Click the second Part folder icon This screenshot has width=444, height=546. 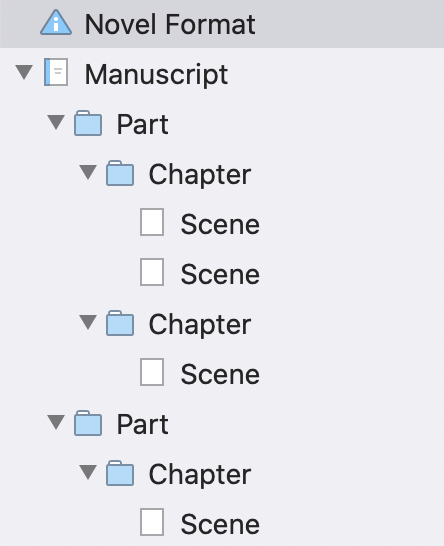[x=88, y=423]
